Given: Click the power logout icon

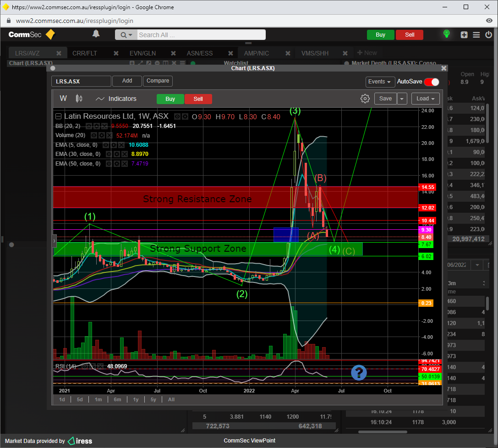Looking at the screenshot, I should pyautogui.click(x=489, y=35).
